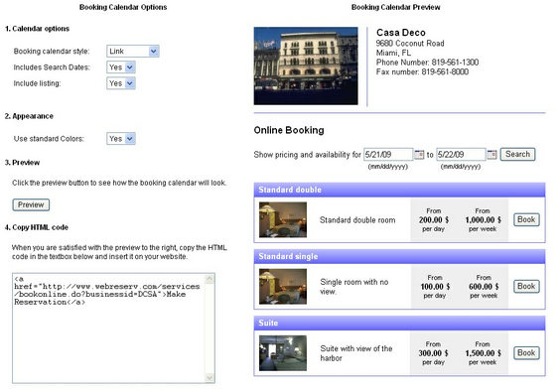Click the 1,000.00 $ per week price

tap(483, 220)
